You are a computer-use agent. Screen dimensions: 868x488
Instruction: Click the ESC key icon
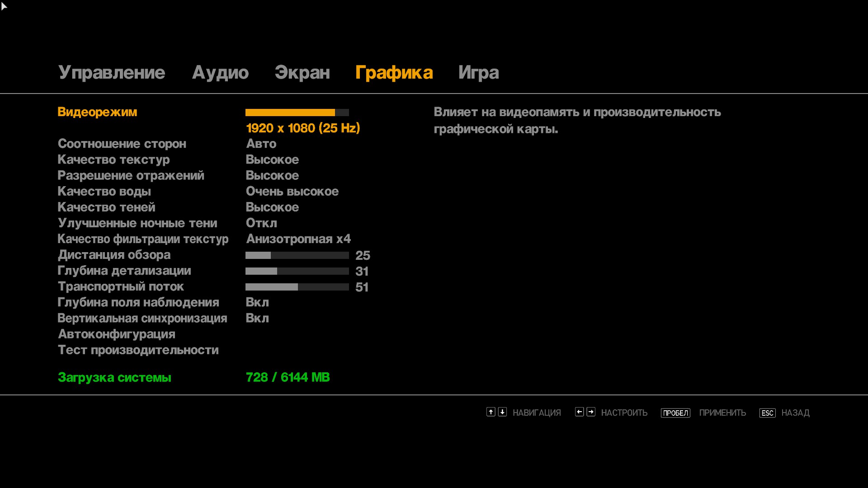tap(767, 413)
